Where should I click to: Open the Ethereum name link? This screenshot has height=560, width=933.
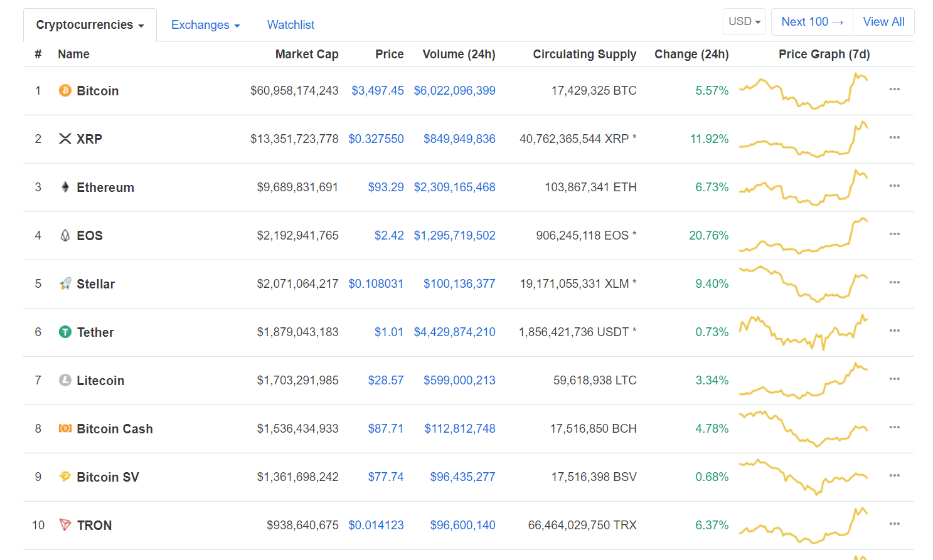105,188
